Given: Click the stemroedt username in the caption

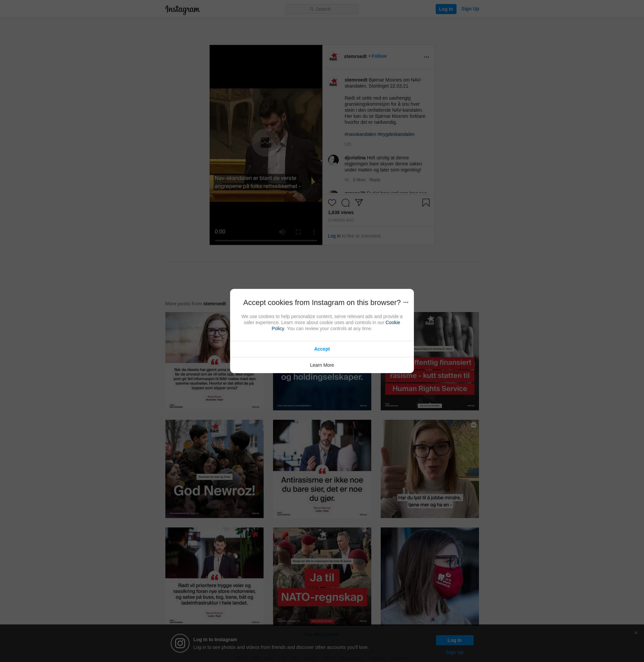Looking at the screenshot, I should 356,80.
